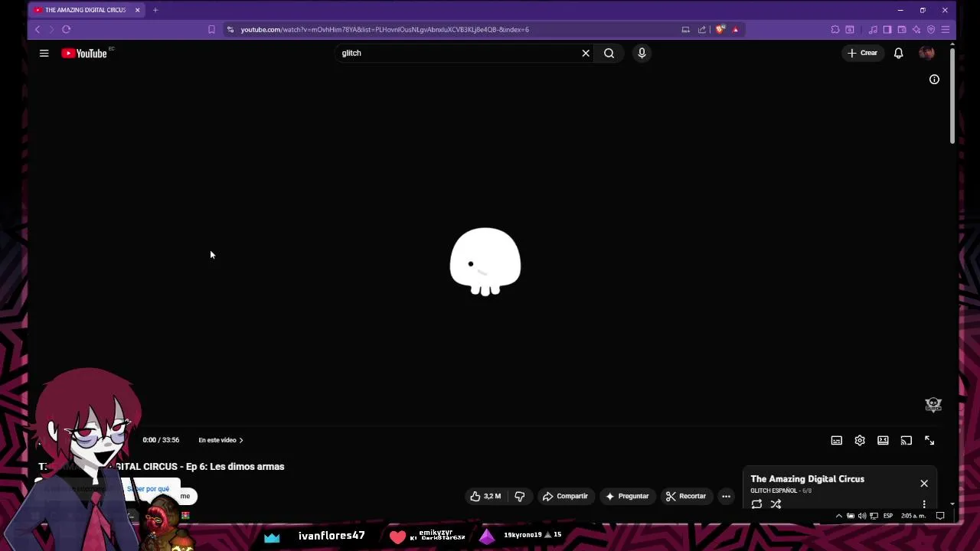Toggle the browser sidebar panel
This screenshot has height=551, width=980.
point(887,29)
